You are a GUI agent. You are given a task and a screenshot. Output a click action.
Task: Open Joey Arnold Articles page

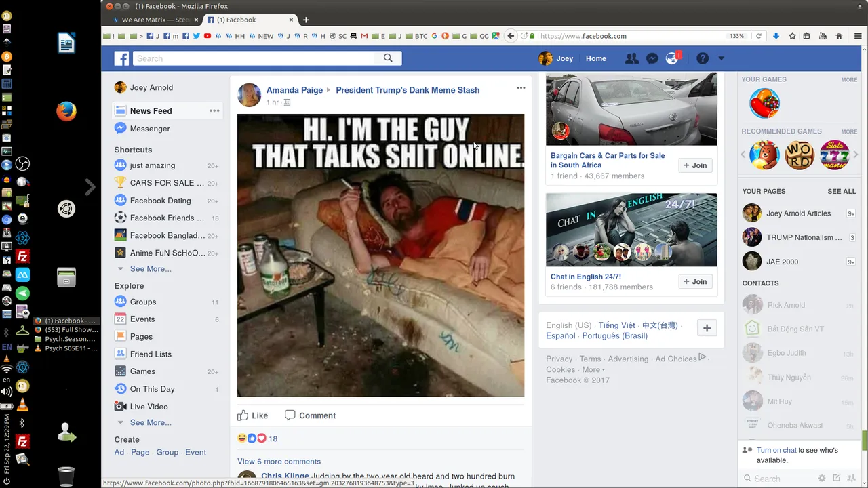pos(798,213)
